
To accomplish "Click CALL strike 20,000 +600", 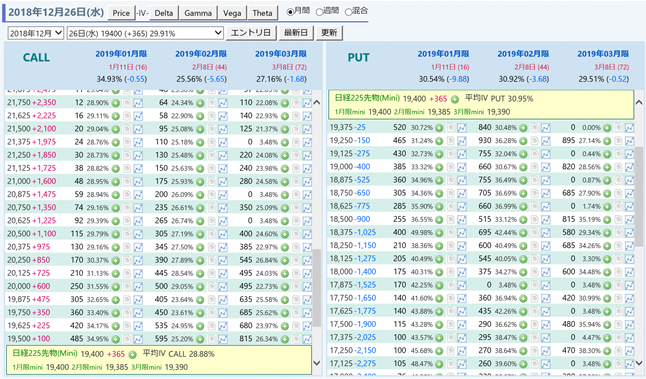I will [29, 286].
